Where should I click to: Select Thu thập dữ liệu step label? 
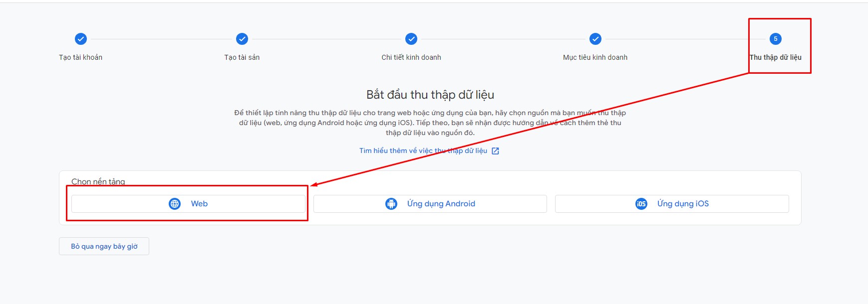coord(776,57)
